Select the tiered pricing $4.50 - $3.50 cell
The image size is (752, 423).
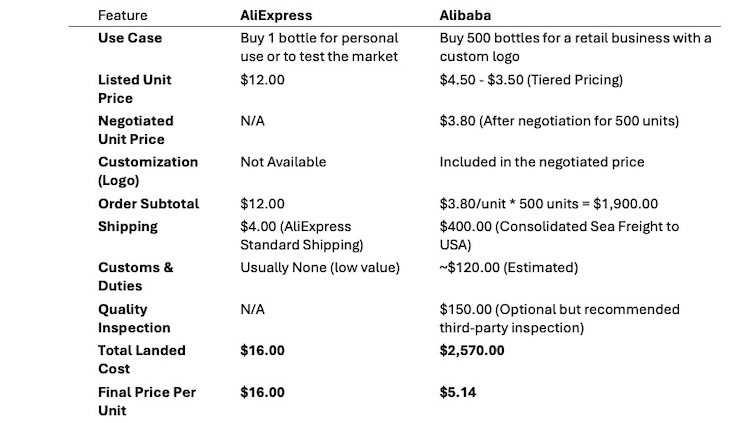[x=531, y=80]
